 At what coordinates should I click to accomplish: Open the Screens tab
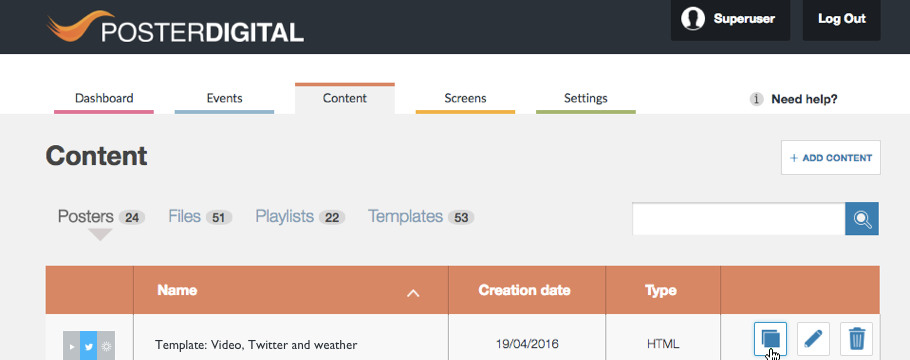pyautogui.click(x=465, y=98)
